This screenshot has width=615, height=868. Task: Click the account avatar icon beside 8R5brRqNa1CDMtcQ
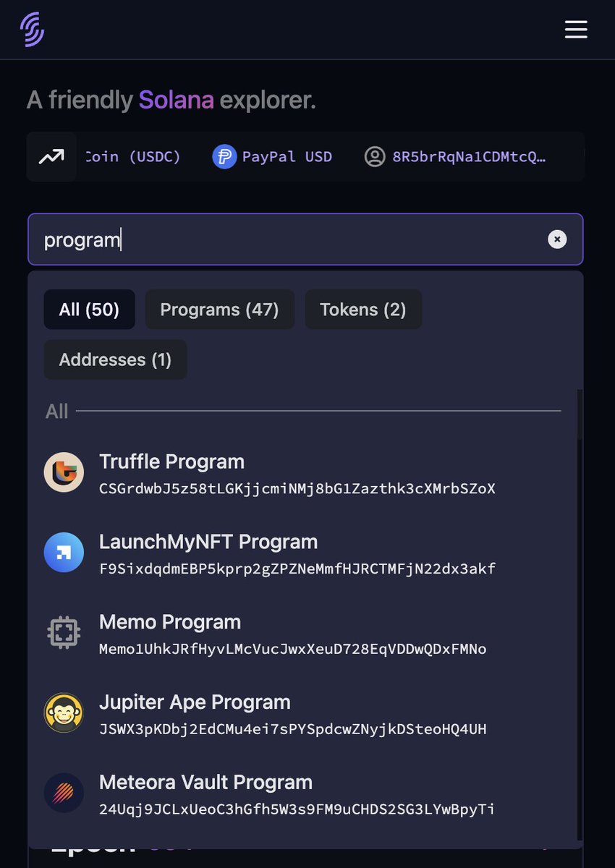[x=375, y=156]
